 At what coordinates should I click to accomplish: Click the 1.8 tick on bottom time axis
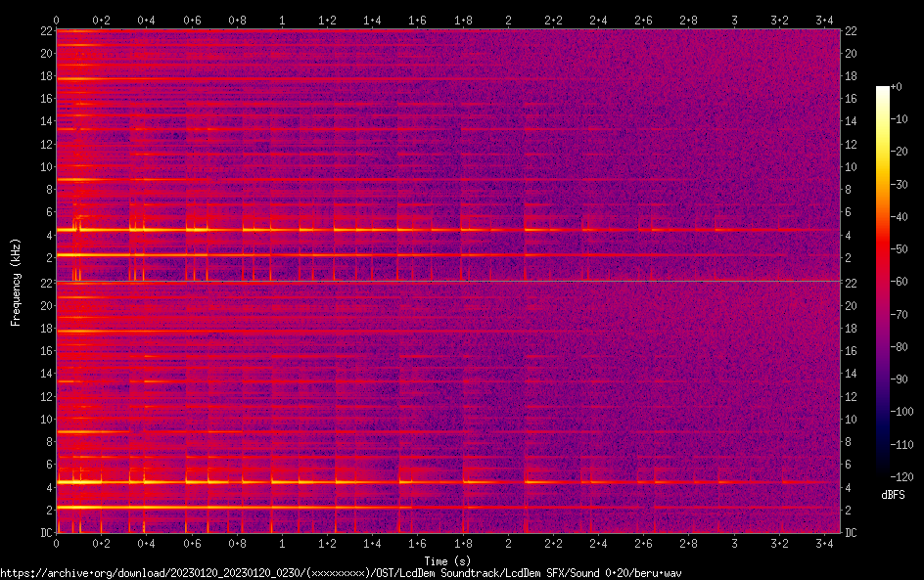click(x=463, y=543)
